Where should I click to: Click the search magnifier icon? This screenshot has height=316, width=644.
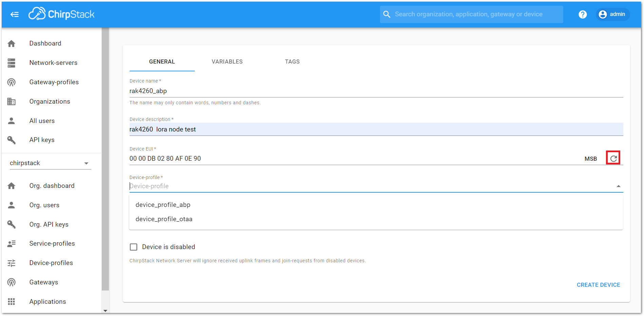click(x=387, y=14)
